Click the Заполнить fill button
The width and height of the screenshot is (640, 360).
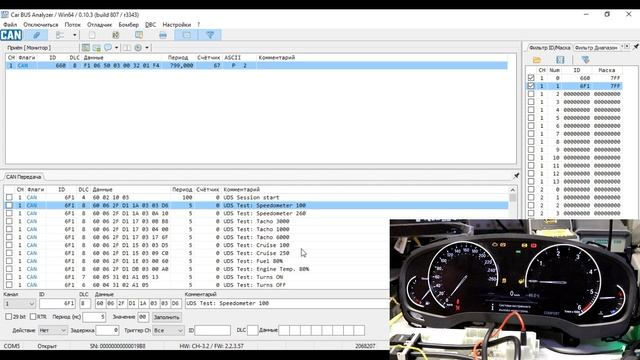(167, 317)
